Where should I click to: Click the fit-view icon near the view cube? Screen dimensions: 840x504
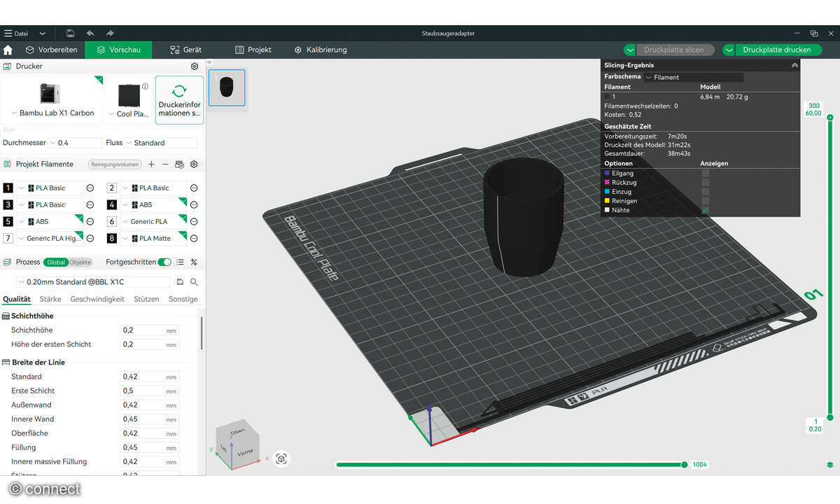click(281, 458)
